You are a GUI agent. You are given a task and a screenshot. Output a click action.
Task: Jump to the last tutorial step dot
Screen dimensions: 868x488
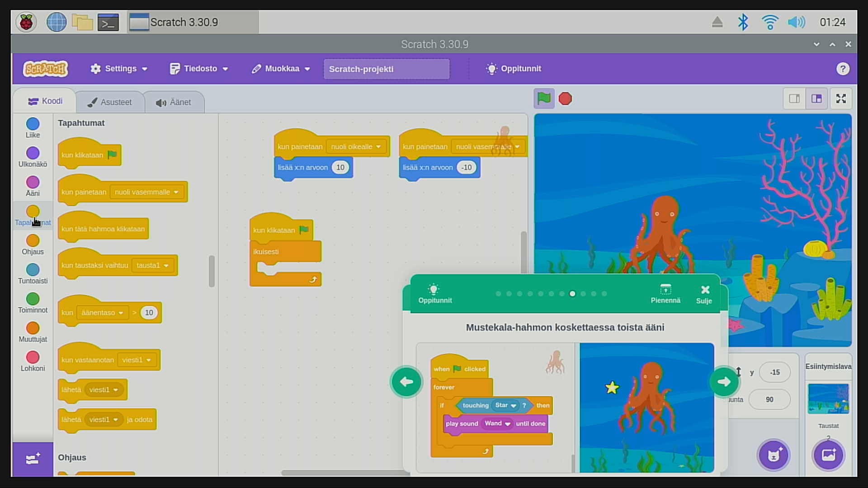coord(604,294)
